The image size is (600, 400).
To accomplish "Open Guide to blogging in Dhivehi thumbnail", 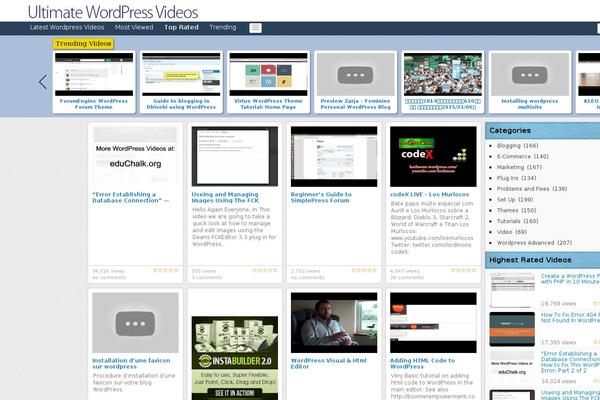I will point(181,74).
